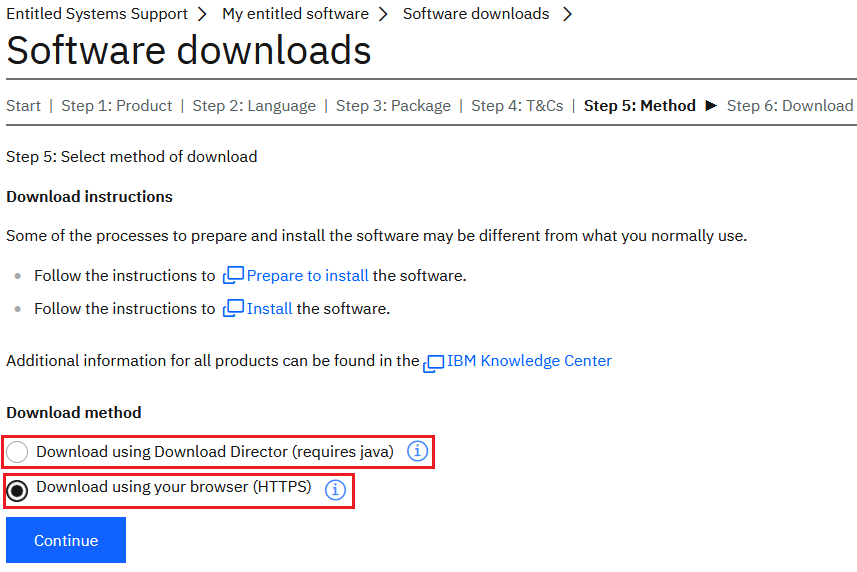857x572 pixels.
Task: Click external-link icon before Install link
Action: click(x=233, y=308)
